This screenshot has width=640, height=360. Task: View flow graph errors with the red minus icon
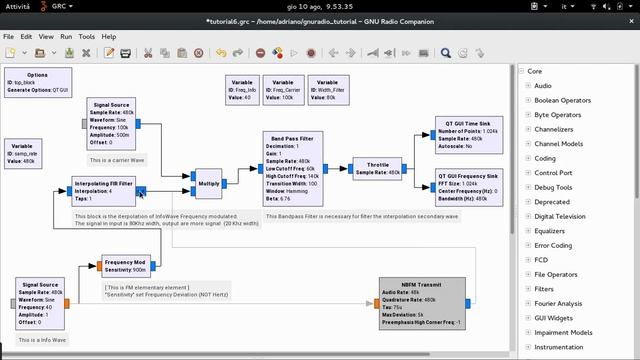click(x=260, y=53)
